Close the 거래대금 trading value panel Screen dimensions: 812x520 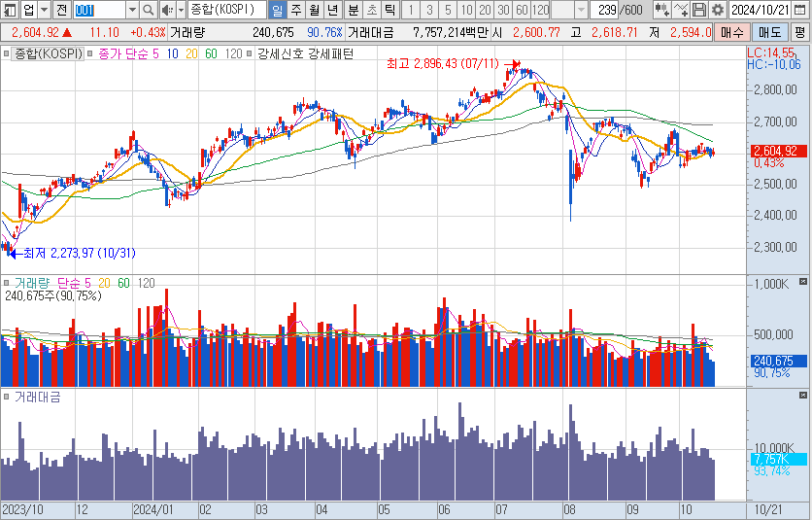(803, 396)
